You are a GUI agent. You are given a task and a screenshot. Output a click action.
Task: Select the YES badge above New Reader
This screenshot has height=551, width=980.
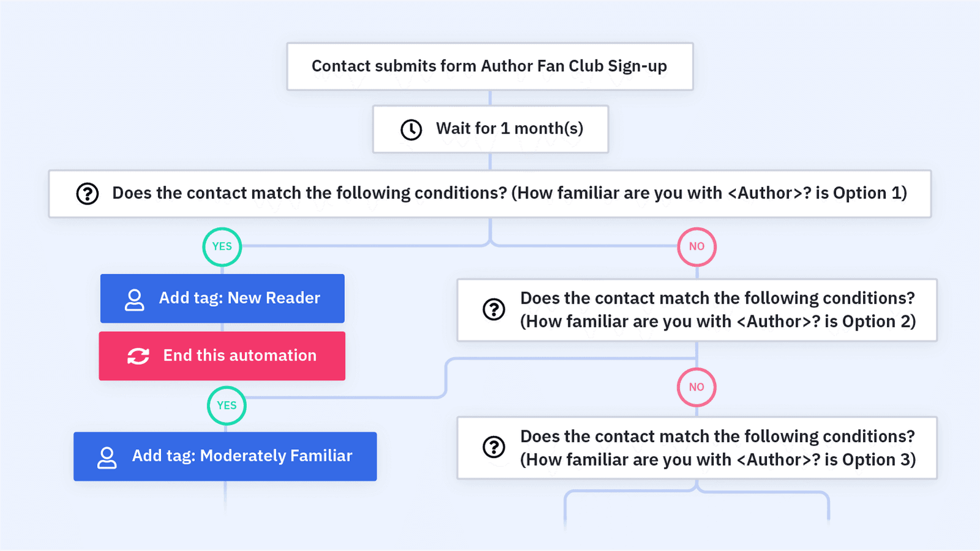tap(222, 247)
